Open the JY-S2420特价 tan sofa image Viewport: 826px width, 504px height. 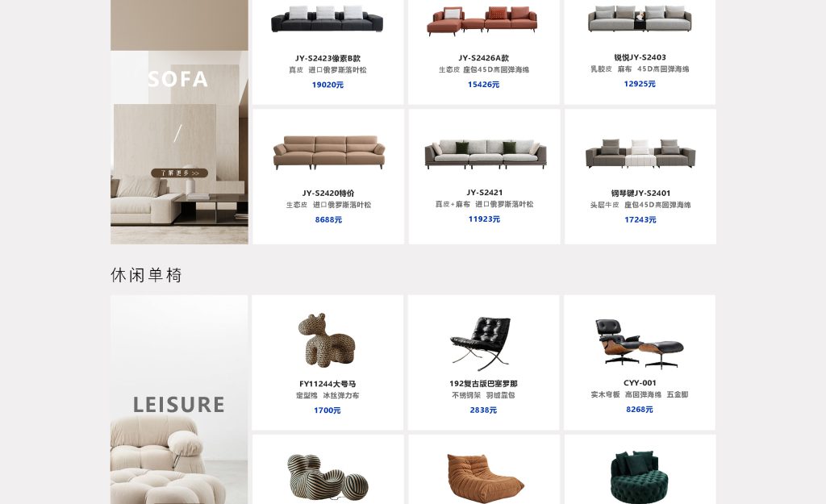click(x=329, y=152)
